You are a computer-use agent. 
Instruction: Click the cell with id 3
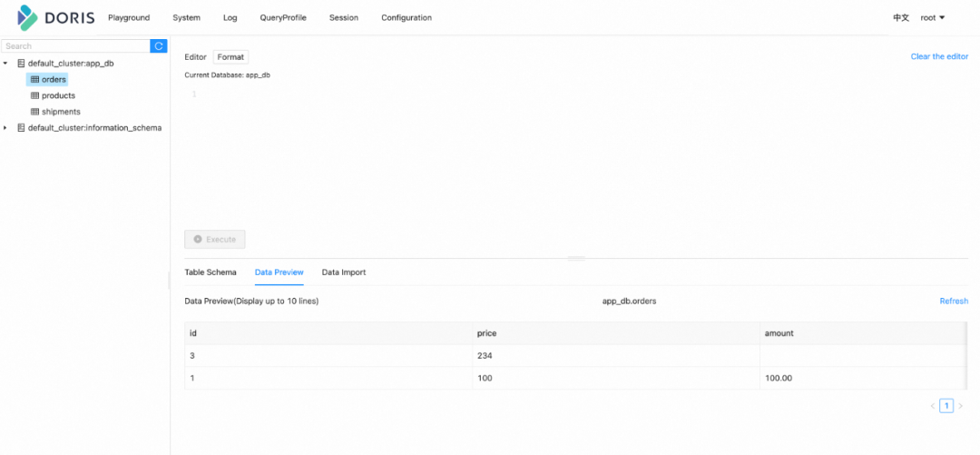328,356
